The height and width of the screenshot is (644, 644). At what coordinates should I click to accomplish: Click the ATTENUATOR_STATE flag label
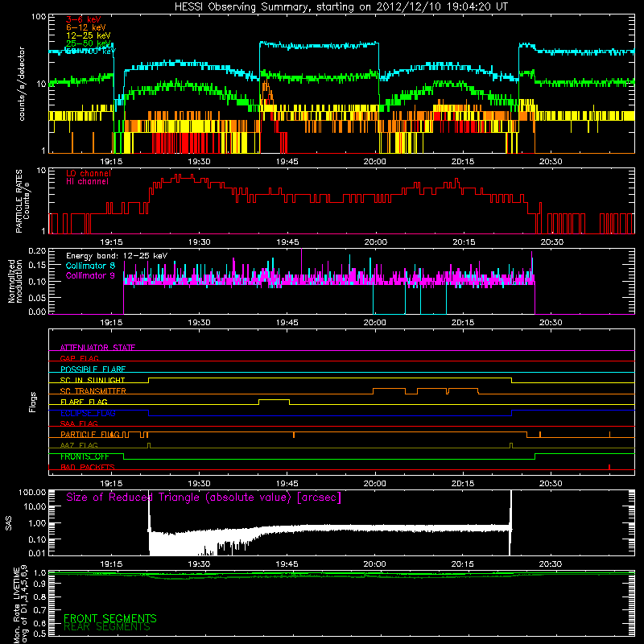coord(97,348)
